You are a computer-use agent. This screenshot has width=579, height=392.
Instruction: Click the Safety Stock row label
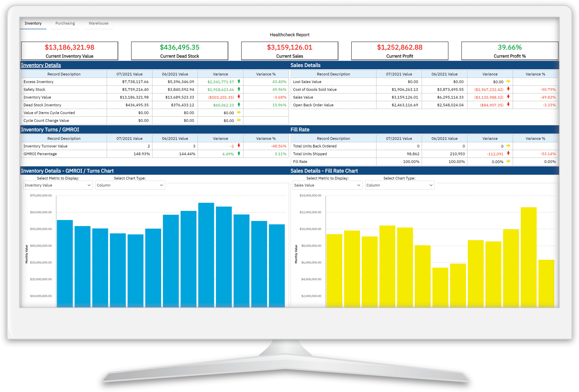(34, 89)
